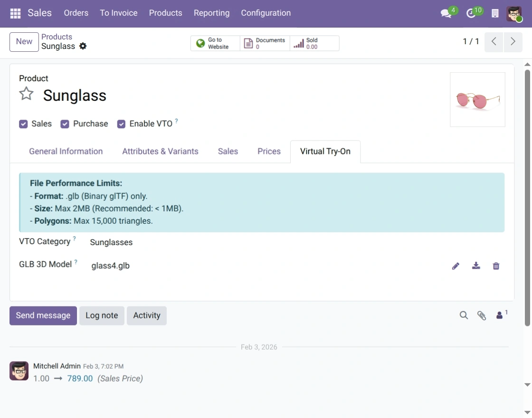Click the New button
Screen dimensions: 532x418
[24, 42]
